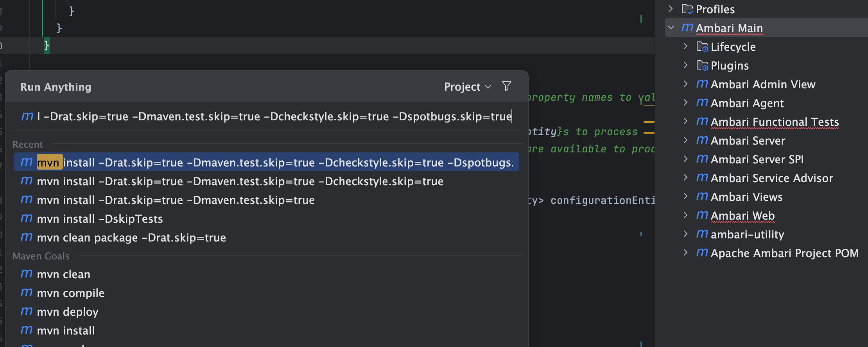The image size is (868, 347).
Task: Click Ambari Views Maven icon
Action: click(x=702, y=196)
